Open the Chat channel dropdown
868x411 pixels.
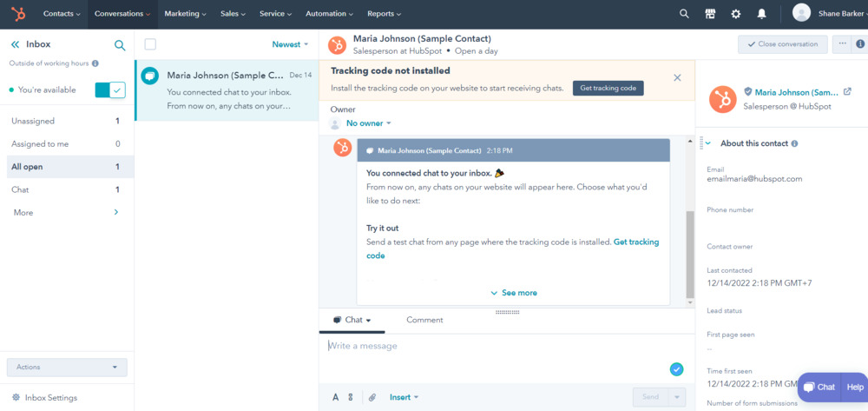point(352,320)
